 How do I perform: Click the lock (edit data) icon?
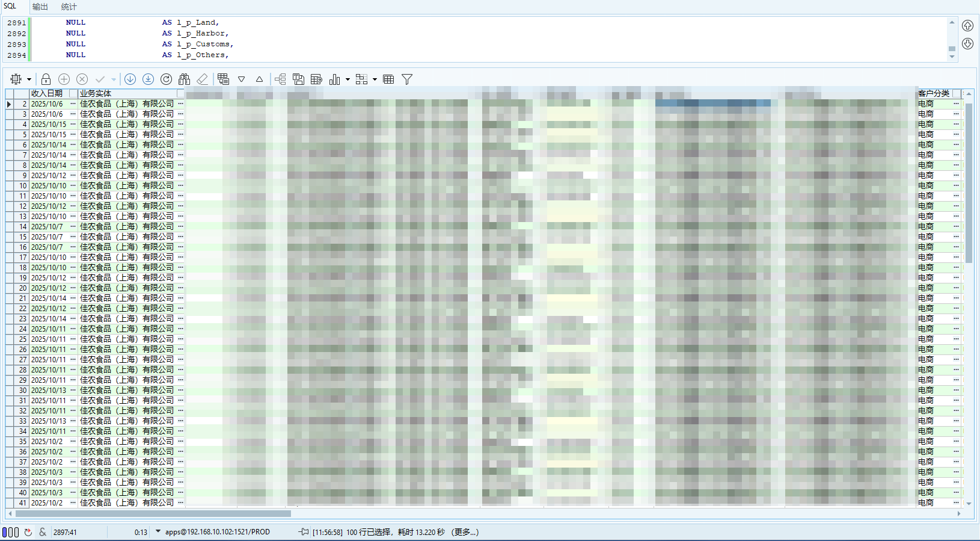pyautogui.click(x=46, y=79)
